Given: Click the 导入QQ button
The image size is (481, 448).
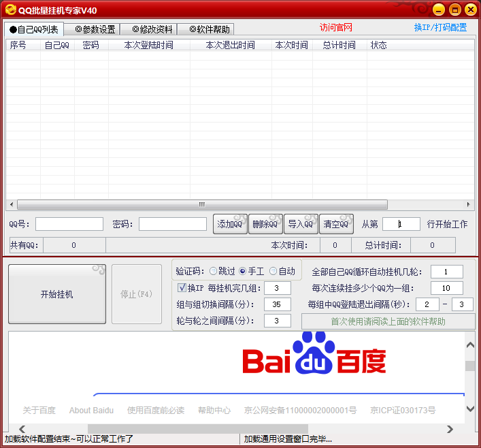Looking at the screenshot, I should [301, 224].
